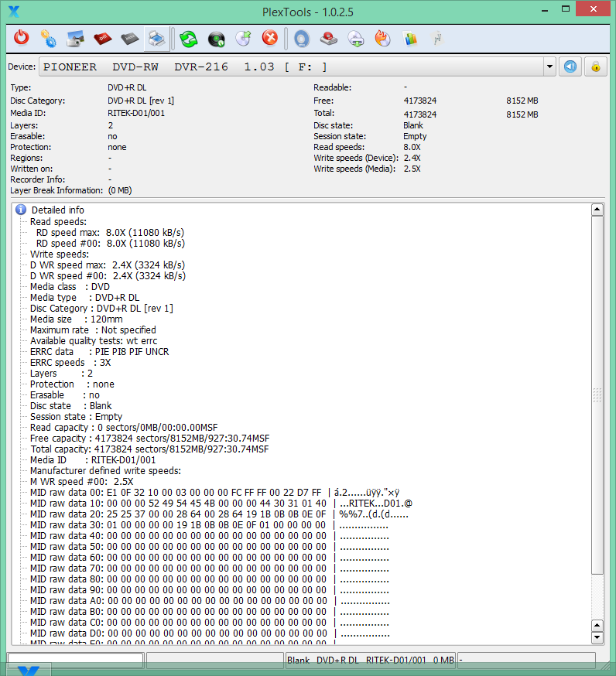Select 'Manufacturer defined write speeds:' row

click(x=106, y=471)
